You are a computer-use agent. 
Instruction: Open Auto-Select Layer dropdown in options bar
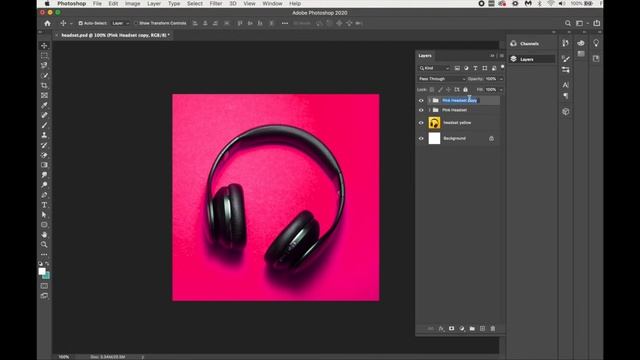(120, 23)
